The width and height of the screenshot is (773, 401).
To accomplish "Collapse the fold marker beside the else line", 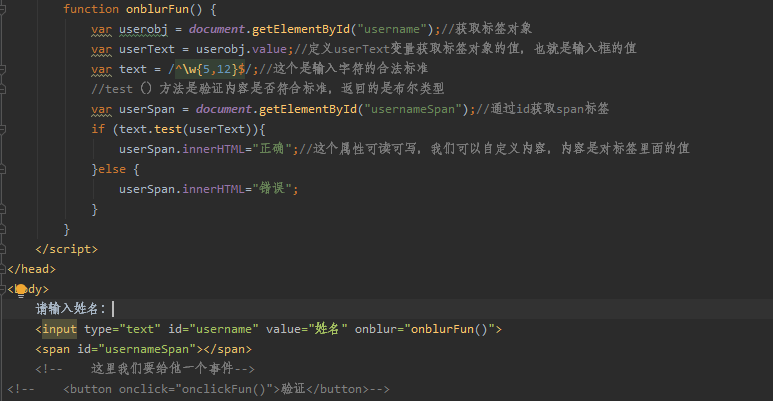I will [2, 170].
